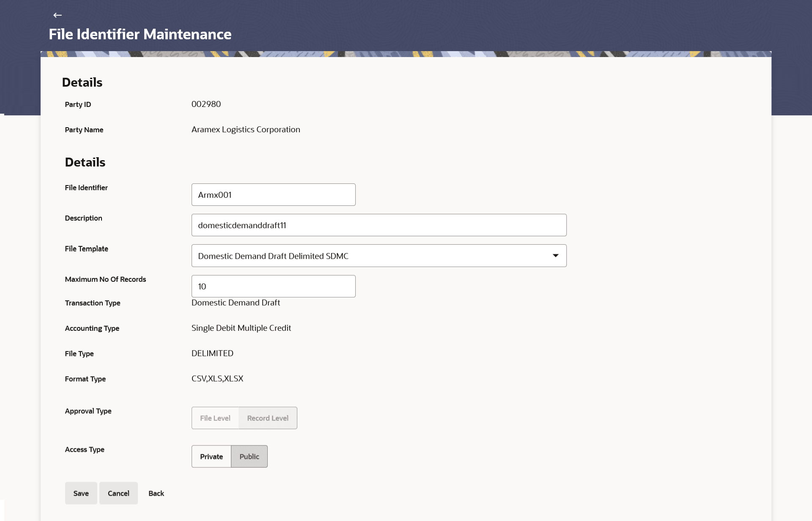
Task: Save the file identifier details
Action: tap(81, 493)
